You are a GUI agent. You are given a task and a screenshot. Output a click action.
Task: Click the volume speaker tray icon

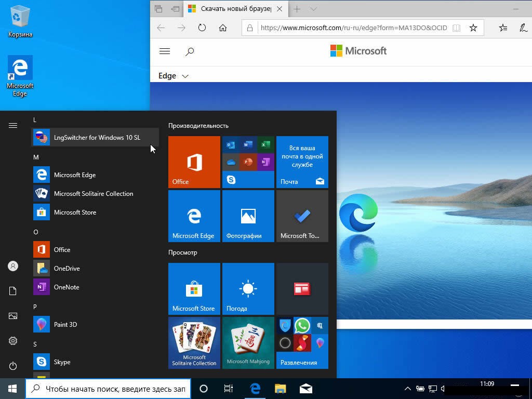(443, 389)
